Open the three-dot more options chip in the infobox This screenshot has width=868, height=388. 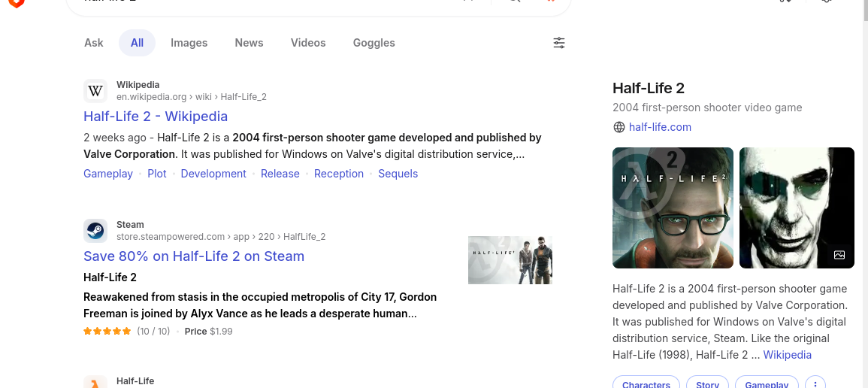(x=815, y=383)
